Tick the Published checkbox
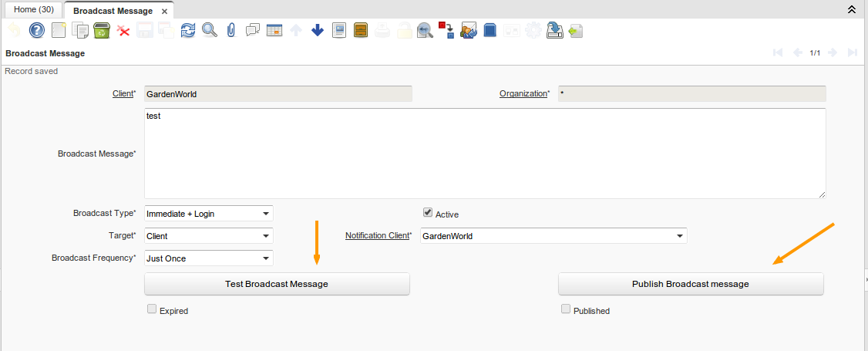The height and width of the screenshot is (351, 868). click(x=566, y=309)
